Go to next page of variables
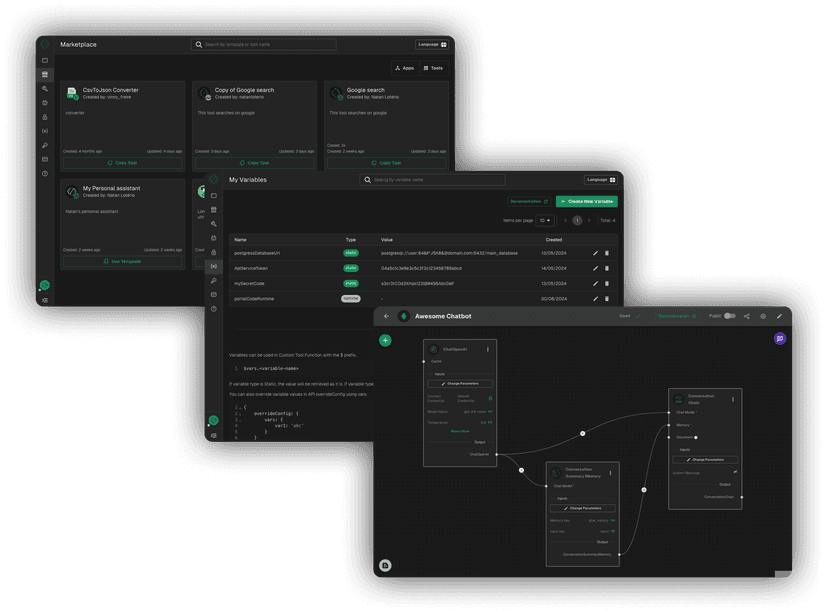 pyautogui.click(x=589, y=220)
